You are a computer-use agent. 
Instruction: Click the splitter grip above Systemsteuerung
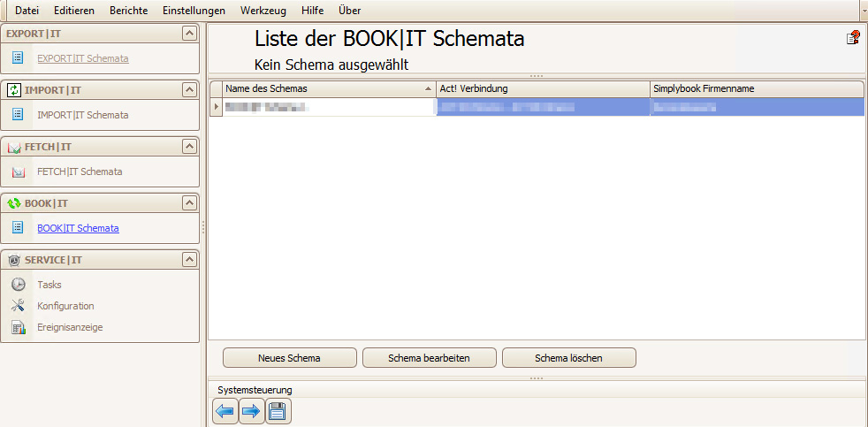pos(537,378)
